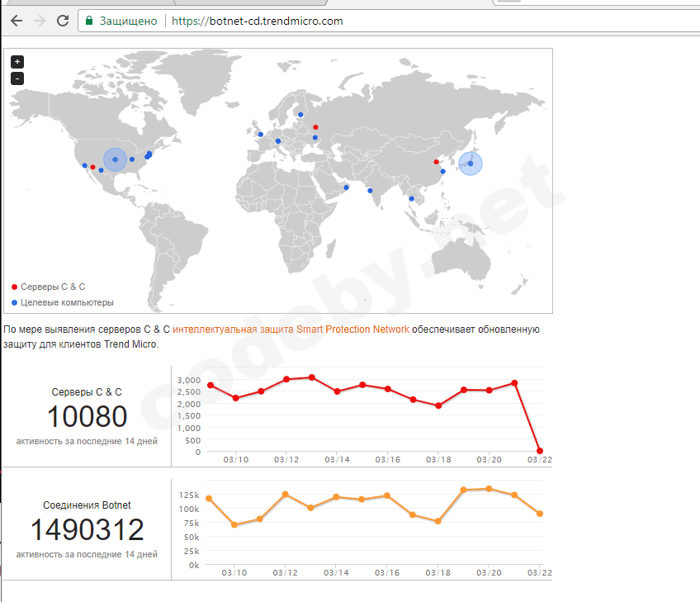700x602 pixels.
Task: Click the 1490312 Botnet connections count
Action: coord(87,530)
